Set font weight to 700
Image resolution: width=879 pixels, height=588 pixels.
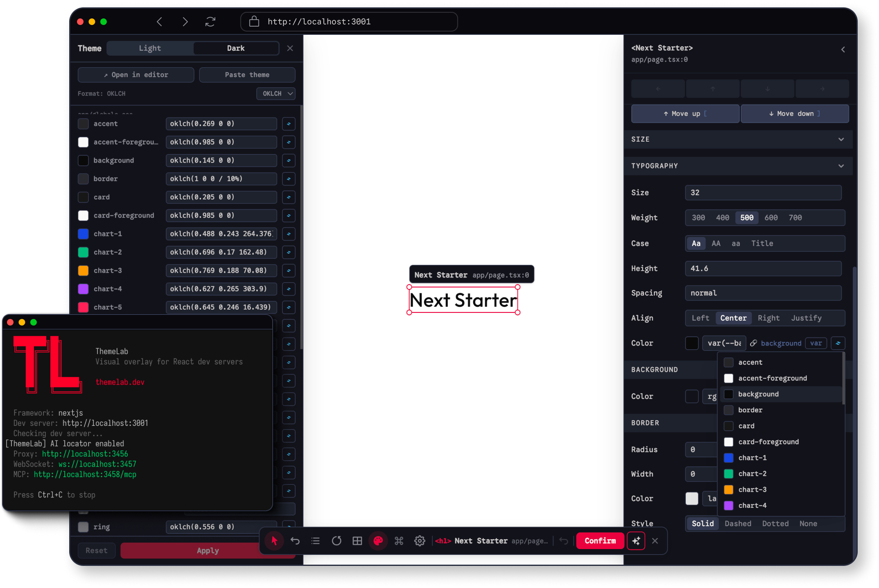[x=795, y=218]
